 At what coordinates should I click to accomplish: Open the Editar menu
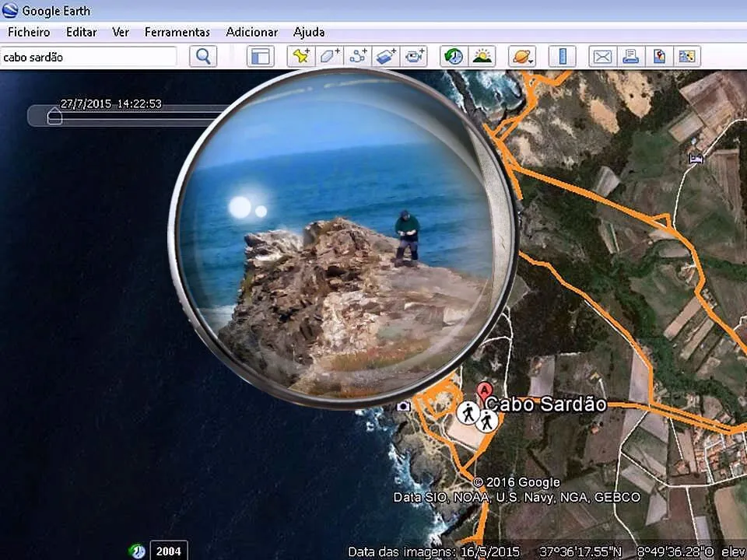coord(82,32)
